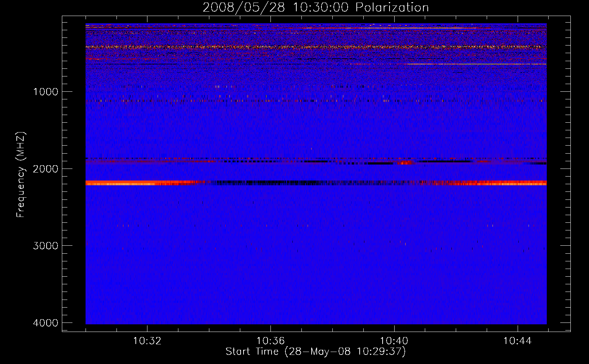Viewport: 589px width, 364px height.
Task: Click the 'Start Time (28-May-08 10:29:37)' label
Action: [x=316, y=352]
